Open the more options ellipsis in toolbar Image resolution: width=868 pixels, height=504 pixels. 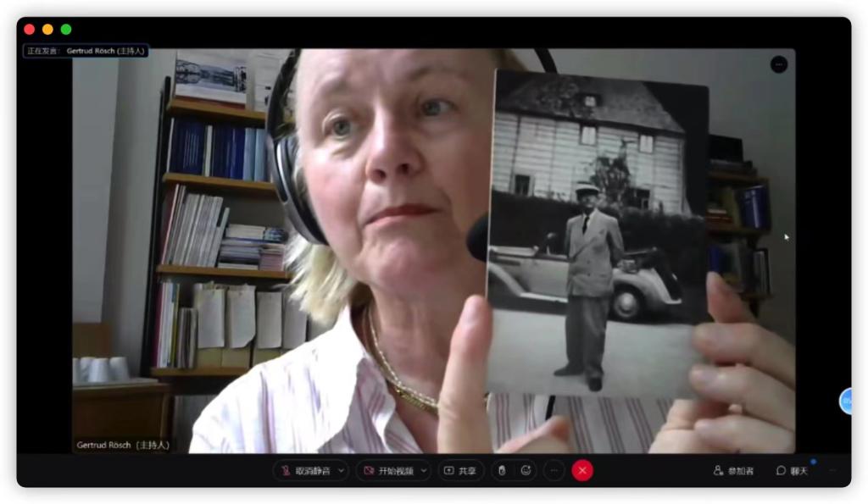point(554,471)
